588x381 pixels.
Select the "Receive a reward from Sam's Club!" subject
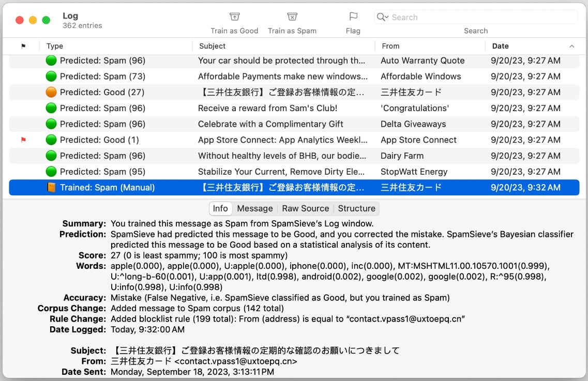click(x=267, y=108)
